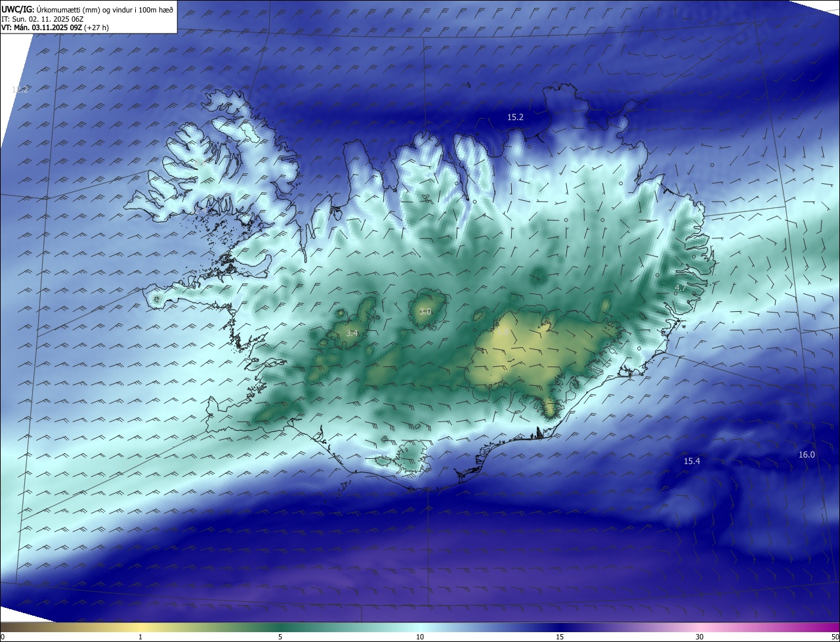The width and height of the screenshot is (840, 642).
Task: Select the initial time line 'IT: Sun. 02. 11. 2025 06Z'
Action: point(43,19)
